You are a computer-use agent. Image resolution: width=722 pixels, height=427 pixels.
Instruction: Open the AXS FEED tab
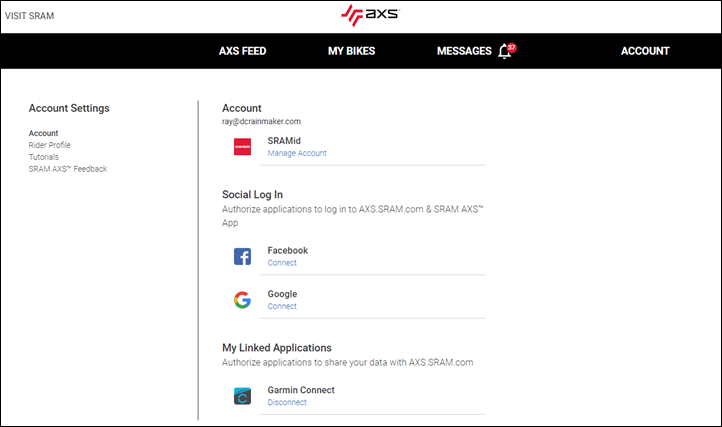click(x=243, y=51)
